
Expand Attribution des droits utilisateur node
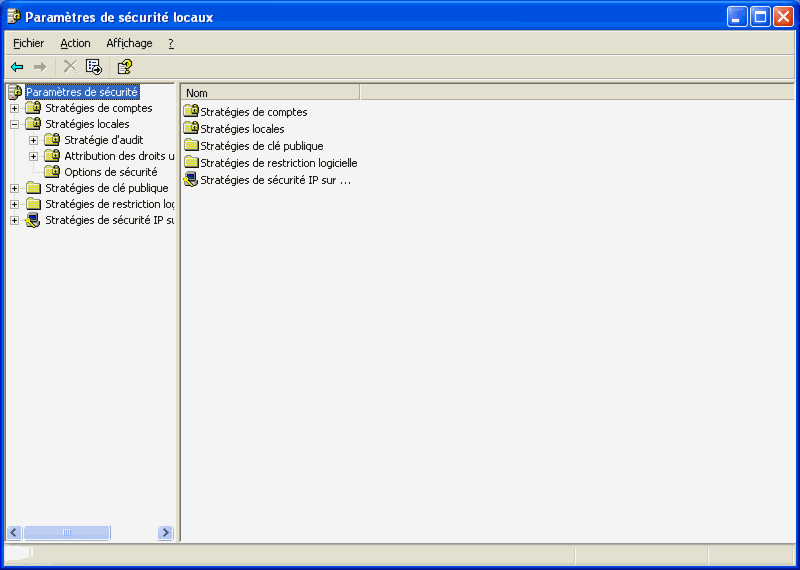[x=34, y=156]
